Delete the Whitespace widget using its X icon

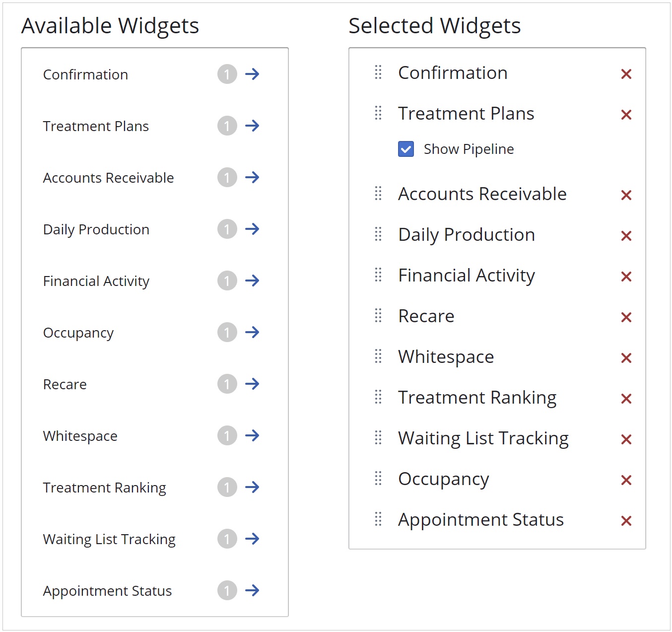(x=626, y=357)
